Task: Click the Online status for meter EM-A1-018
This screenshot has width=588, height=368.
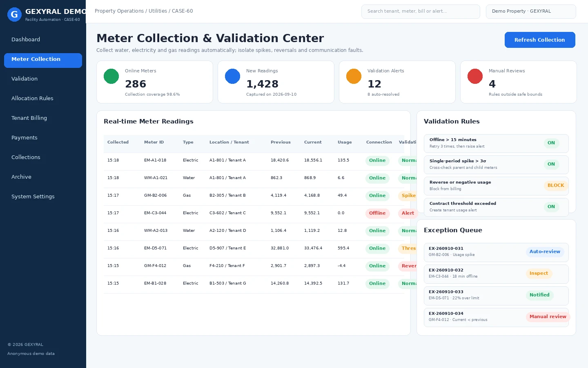Action: coord(377,161)
